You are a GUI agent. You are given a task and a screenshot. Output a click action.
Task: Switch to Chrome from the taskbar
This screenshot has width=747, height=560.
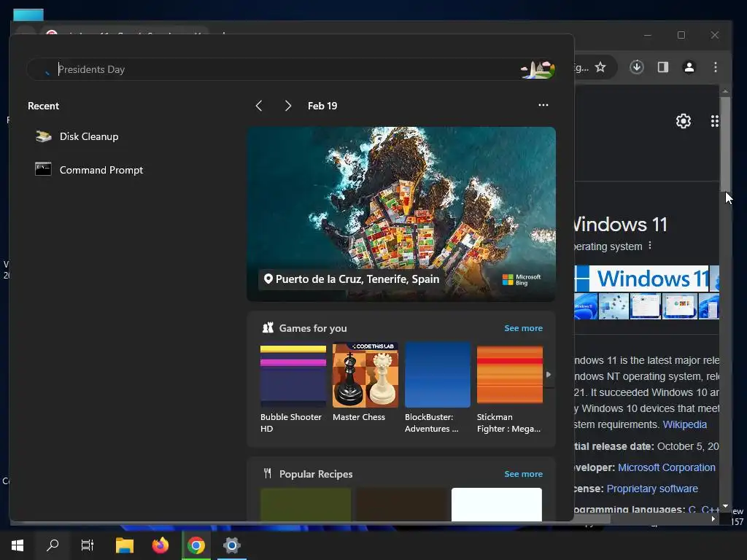pyautogui.click(x=196, y=545)
